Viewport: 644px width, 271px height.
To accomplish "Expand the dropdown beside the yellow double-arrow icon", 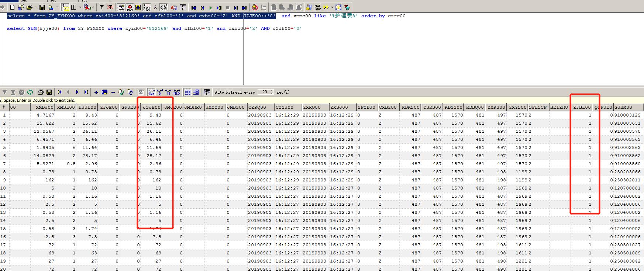I will click(332, 7).
